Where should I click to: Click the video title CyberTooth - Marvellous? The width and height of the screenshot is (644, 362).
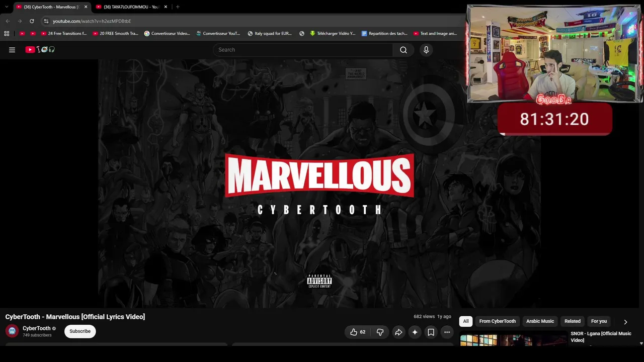point(75,317)
